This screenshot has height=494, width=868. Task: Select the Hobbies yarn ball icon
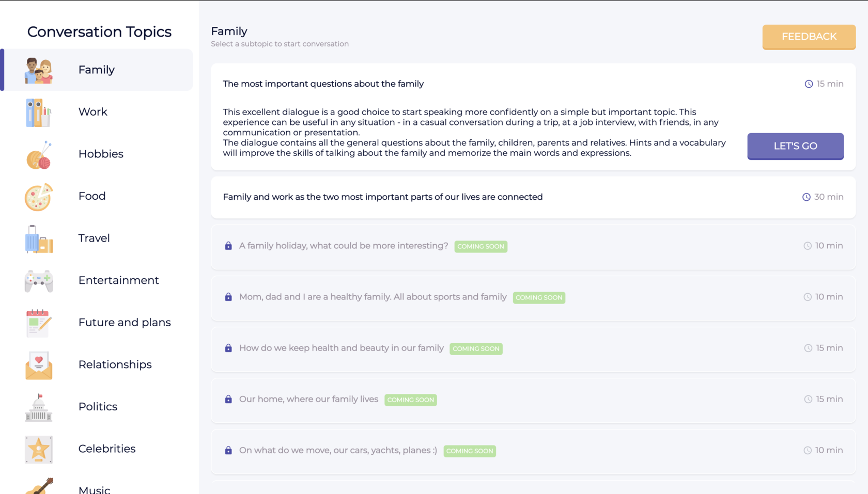39,155
